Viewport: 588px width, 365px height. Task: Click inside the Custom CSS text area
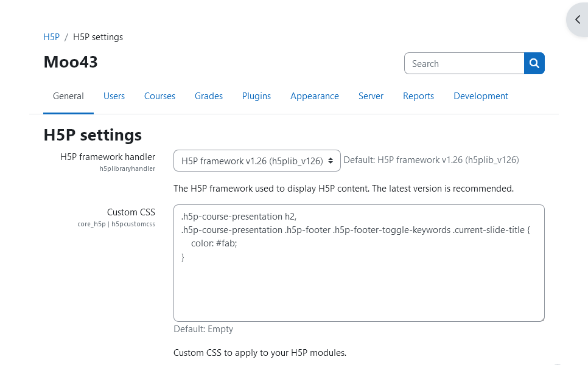pos(359,263)
